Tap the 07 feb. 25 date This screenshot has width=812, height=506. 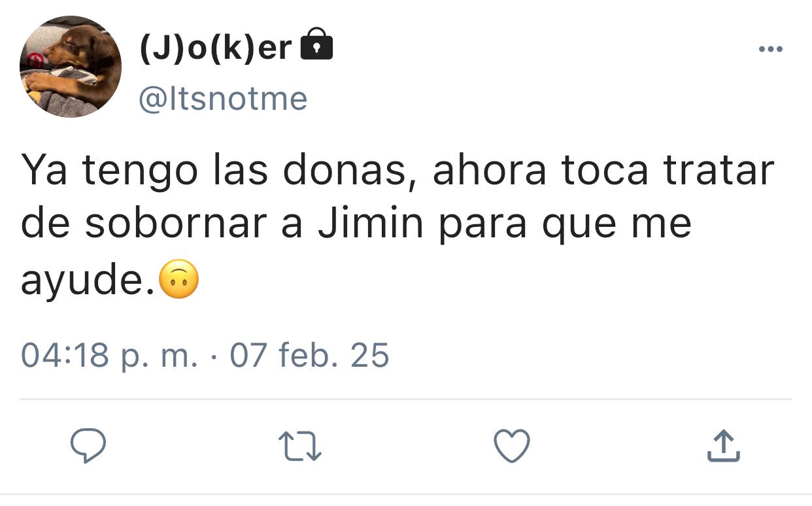309,355
